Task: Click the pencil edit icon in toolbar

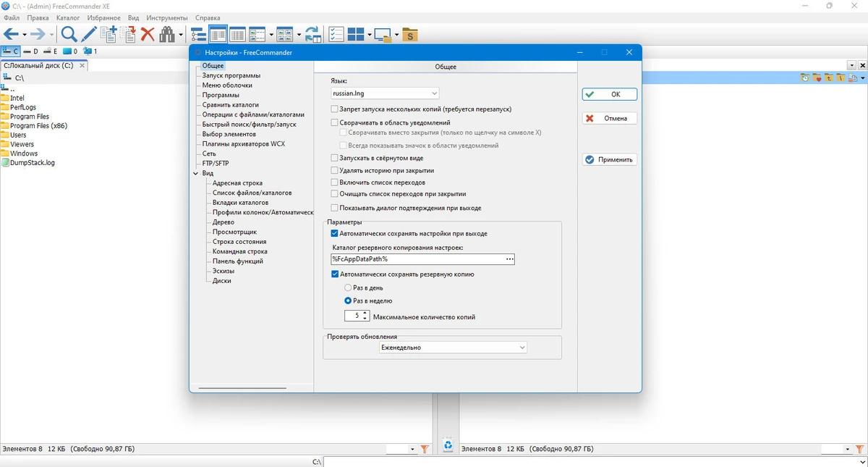Action: [88, 34]
